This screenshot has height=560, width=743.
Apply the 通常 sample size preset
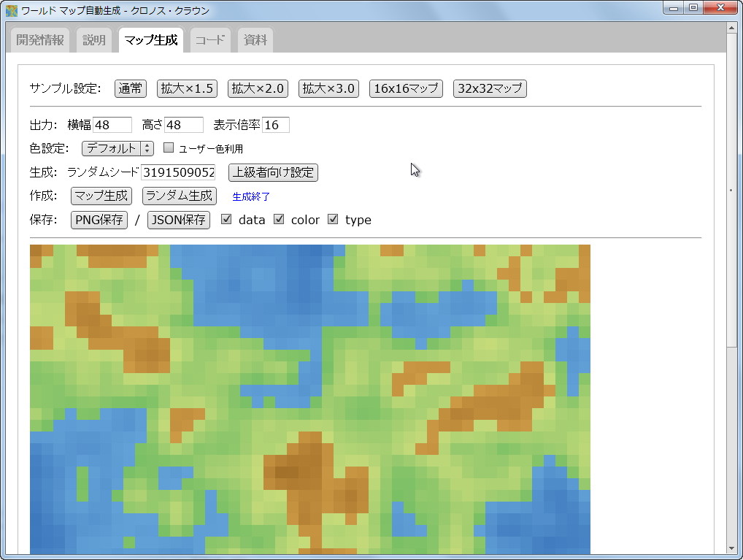click(130, 88)
